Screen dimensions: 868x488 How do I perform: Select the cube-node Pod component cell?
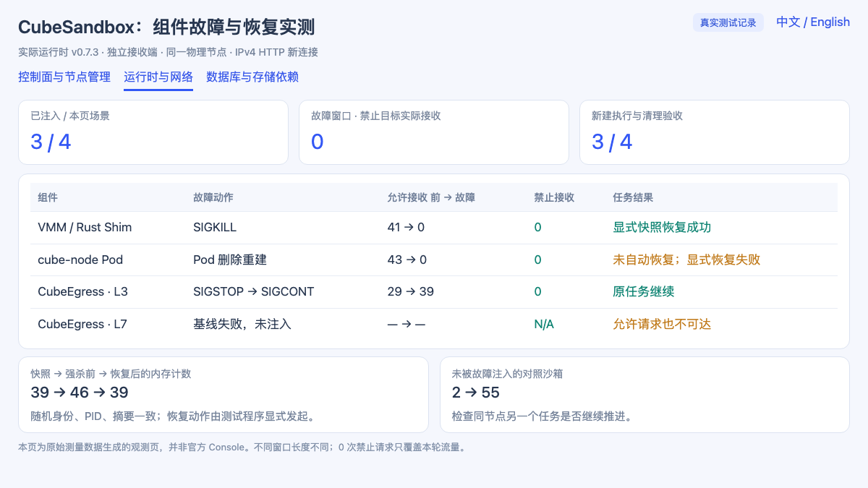point(80,260)
